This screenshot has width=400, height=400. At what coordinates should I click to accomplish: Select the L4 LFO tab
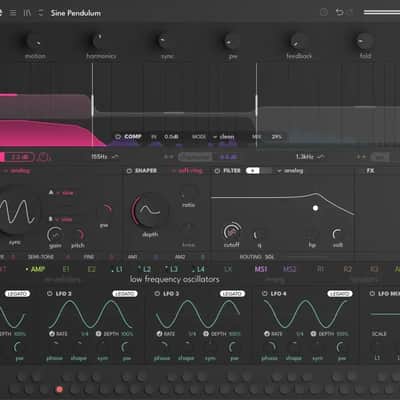[200, 269]
